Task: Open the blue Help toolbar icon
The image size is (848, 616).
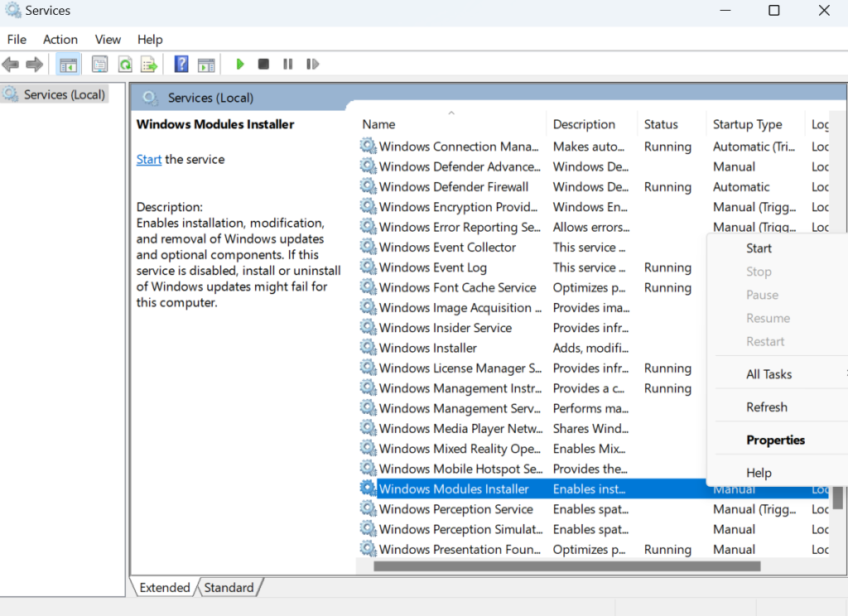Action: coord(181,64)
